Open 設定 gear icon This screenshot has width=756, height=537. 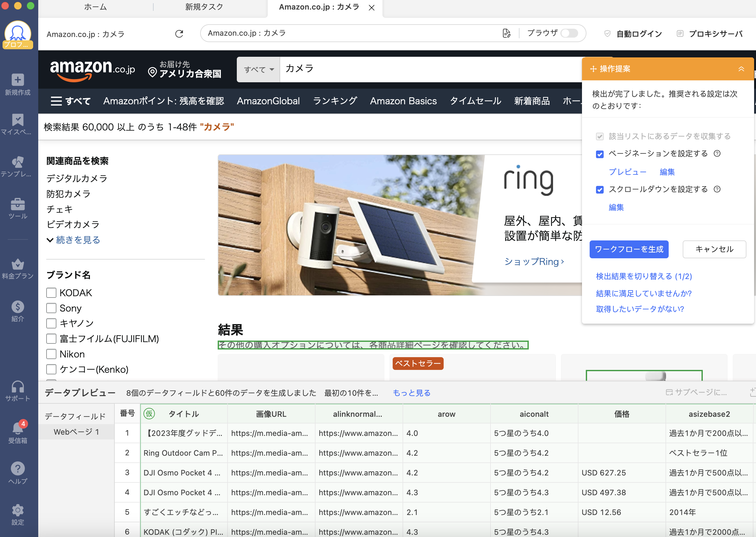(18, 510)
